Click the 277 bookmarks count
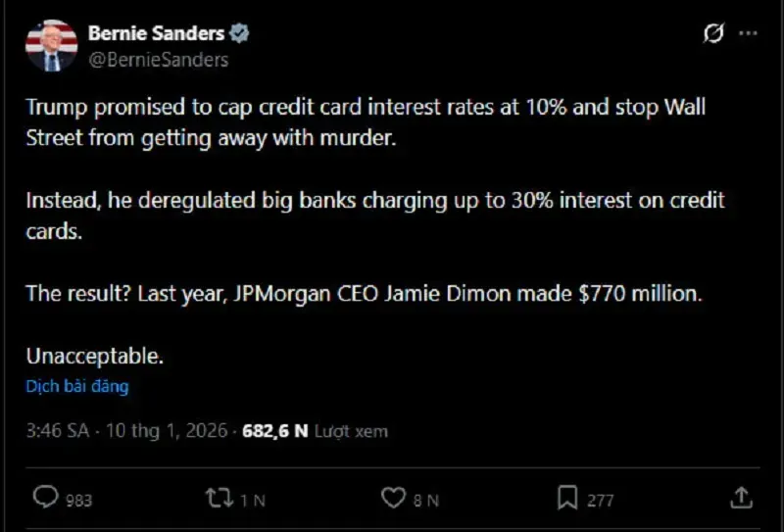 (x=600, y=500)
